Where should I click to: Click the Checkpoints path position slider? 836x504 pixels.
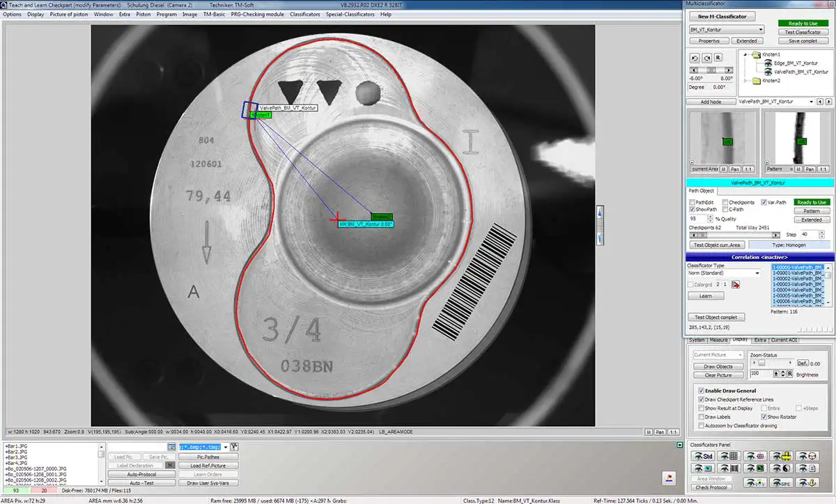[734, 235]
